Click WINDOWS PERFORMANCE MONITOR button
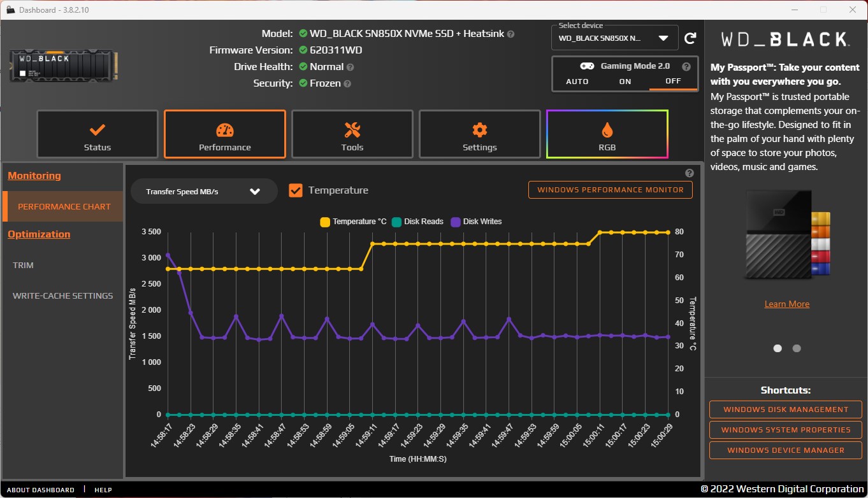868x498 pixels. pos(611,190)
